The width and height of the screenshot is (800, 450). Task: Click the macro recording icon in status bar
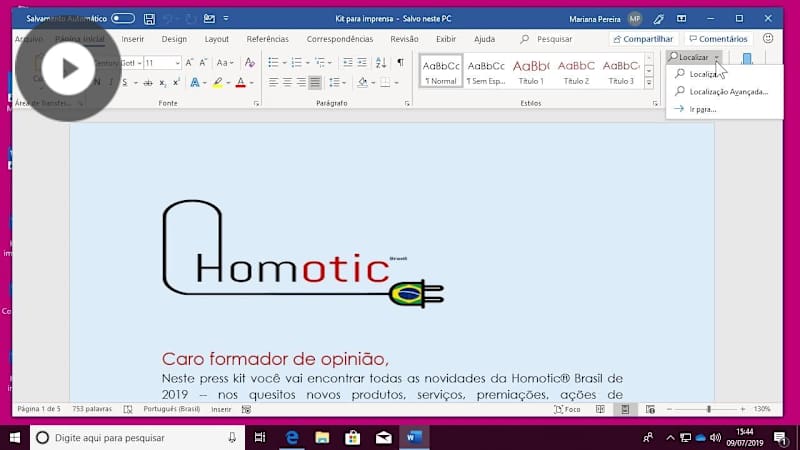(x=246, y=409)
